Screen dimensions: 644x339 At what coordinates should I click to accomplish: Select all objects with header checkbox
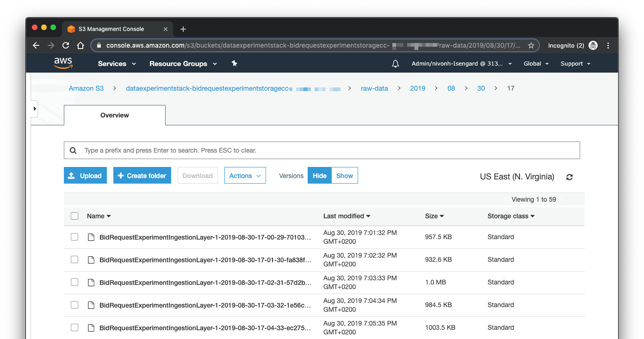[74, 216]
